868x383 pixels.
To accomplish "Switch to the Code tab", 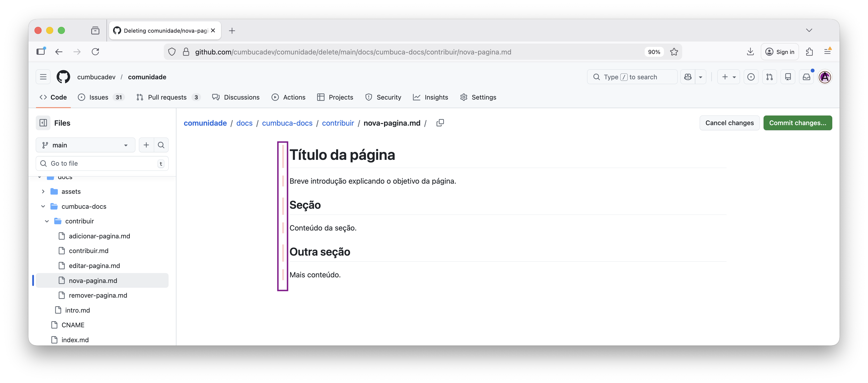I will 53,97.
